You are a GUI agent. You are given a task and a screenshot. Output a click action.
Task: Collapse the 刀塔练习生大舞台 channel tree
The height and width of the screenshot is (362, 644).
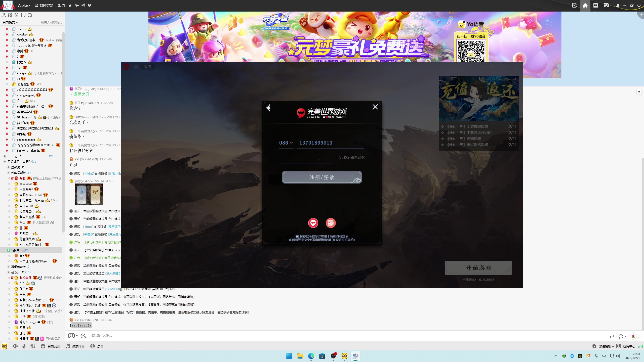[5, 162]
